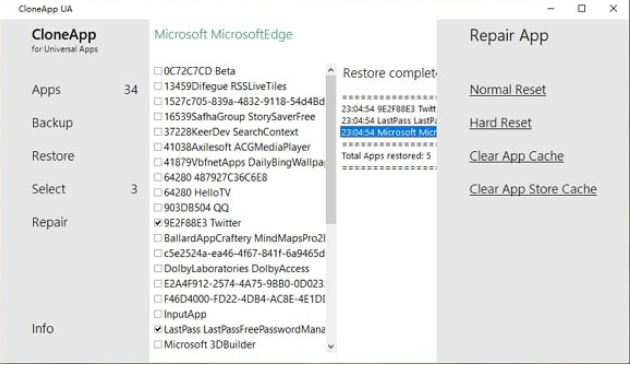630x365 pixels.
Task: Go to Backup in the sidebar
Action: [52, 123]
